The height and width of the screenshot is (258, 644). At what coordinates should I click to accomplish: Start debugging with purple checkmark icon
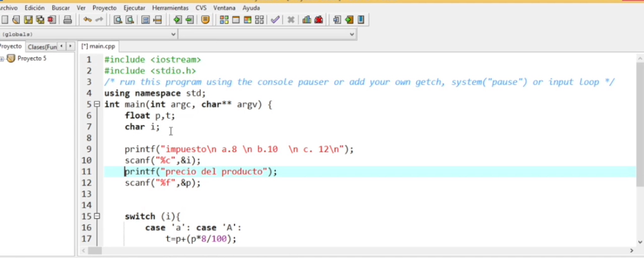(275, 20)
